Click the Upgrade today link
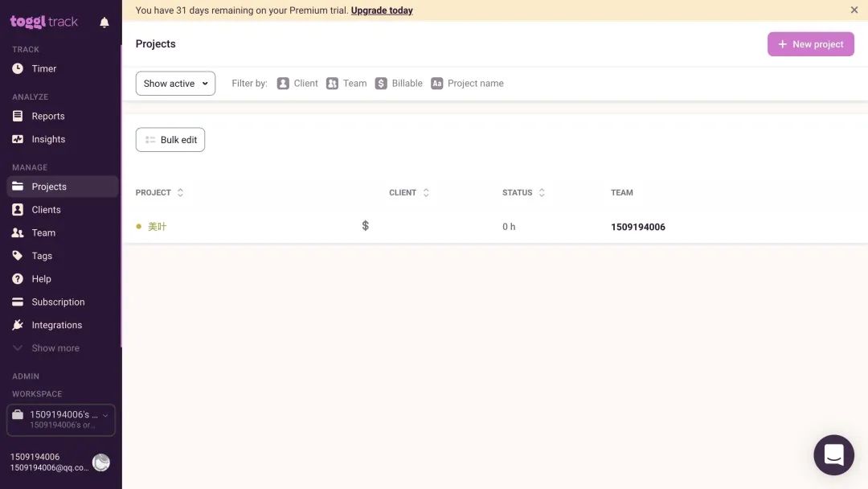 (x=382, y=10)
